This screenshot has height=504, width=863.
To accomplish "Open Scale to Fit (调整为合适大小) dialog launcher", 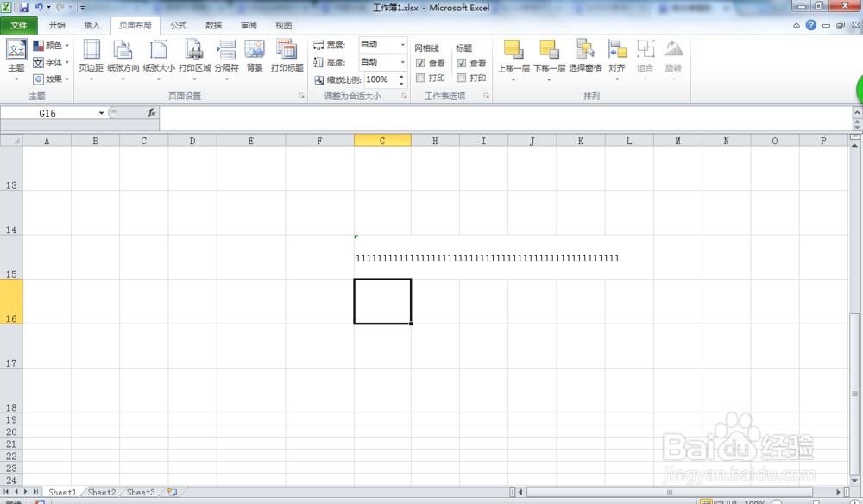I will click(x=404, y=96).
